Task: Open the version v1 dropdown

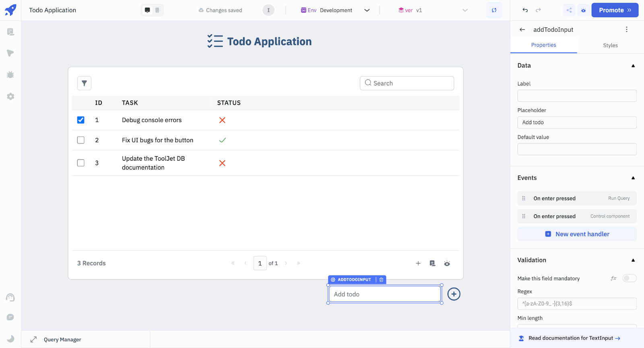Action: (433, 10)
